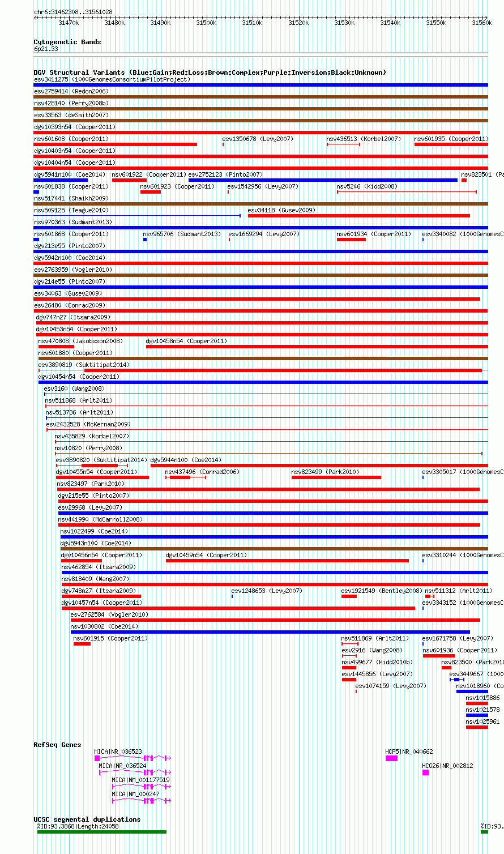Viewport: 504px width, 854px height.
Task: Click the dgv10393n54 (Cooper2011) label
Action: [x=74, y=127]
